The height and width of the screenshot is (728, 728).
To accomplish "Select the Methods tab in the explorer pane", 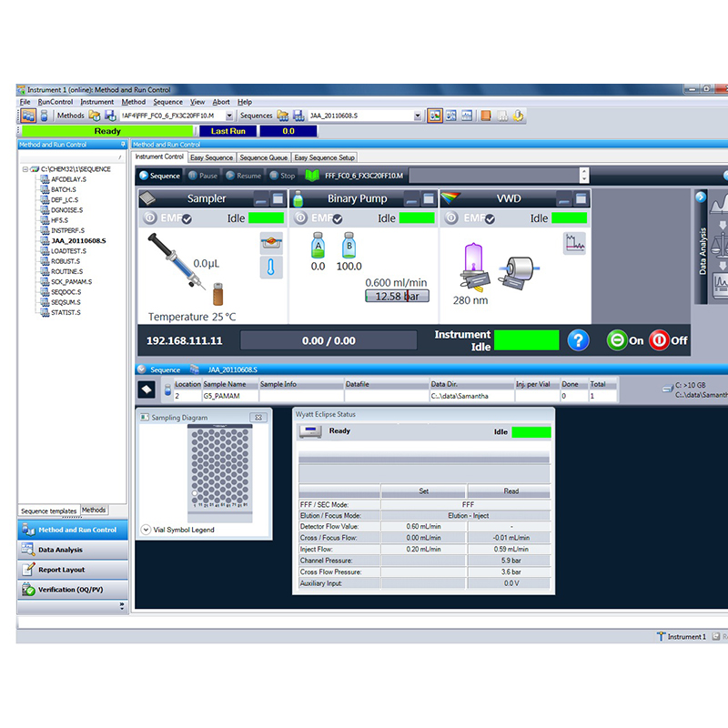I will pyautogui.click(x=94, y=510).
